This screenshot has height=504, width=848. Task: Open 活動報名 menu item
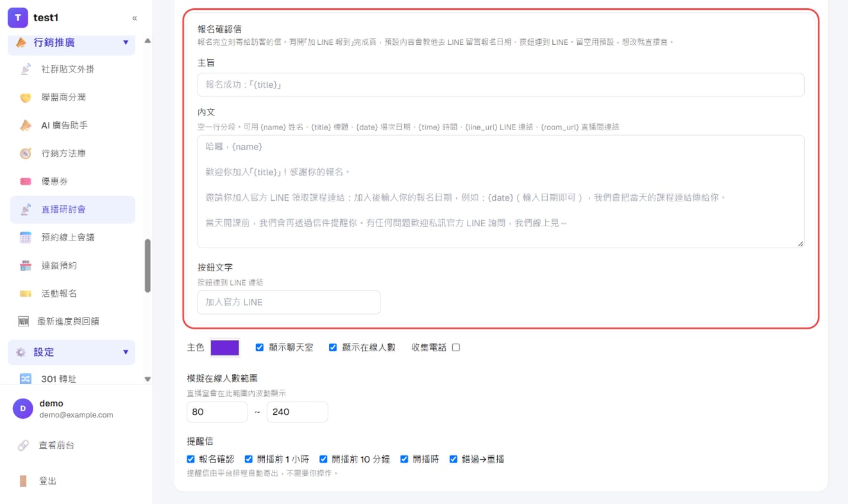[72, 294]
